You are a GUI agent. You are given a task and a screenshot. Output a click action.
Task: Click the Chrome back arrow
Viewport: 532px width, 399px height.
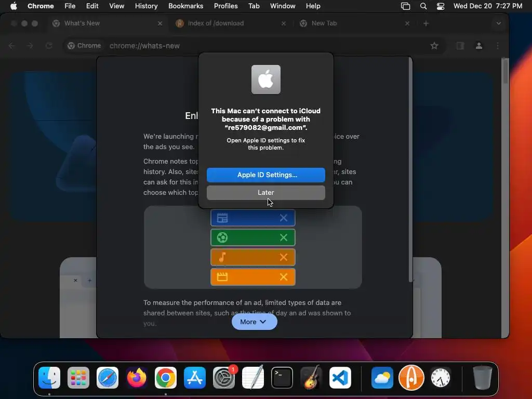(12, 46)
